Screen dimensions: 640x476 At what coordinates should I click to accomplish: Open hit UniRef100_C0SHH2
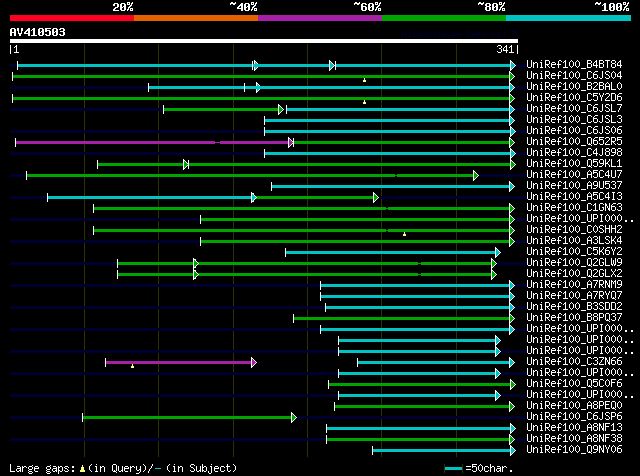click(x=574, y=230)
